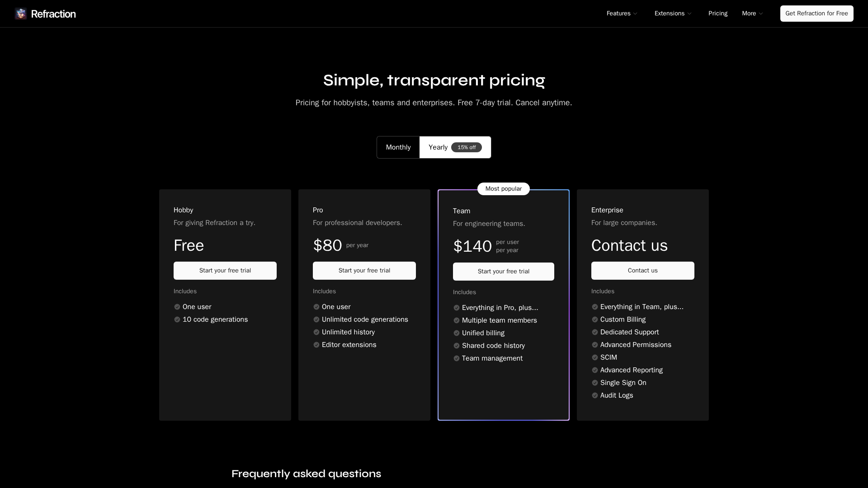
Task: Go to Pricing in navigation
Action: pyautogui.click(x=717, y=14)
